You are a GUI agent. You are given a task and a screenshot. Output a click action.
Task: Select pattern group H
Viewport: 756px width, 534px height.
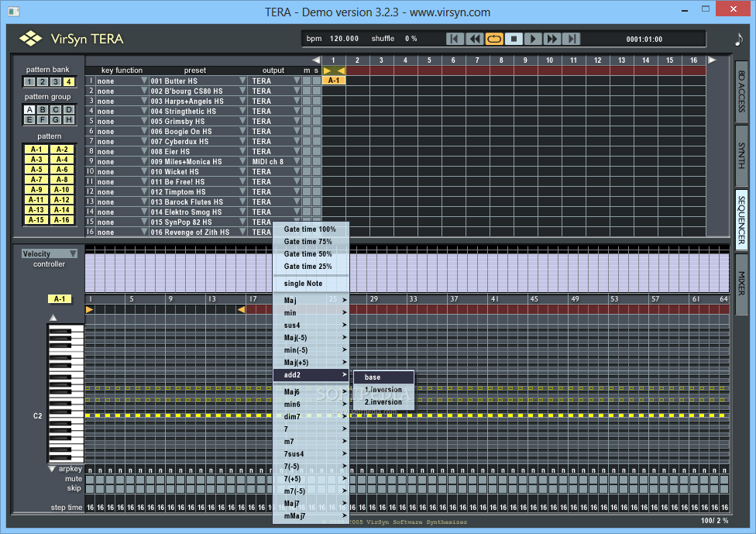(69, 119)
